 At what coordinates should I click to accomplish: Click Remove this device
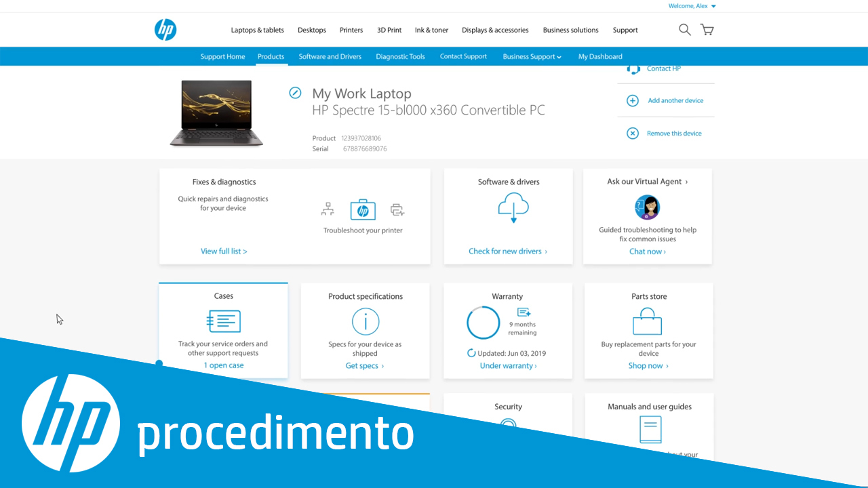[673, 134]
